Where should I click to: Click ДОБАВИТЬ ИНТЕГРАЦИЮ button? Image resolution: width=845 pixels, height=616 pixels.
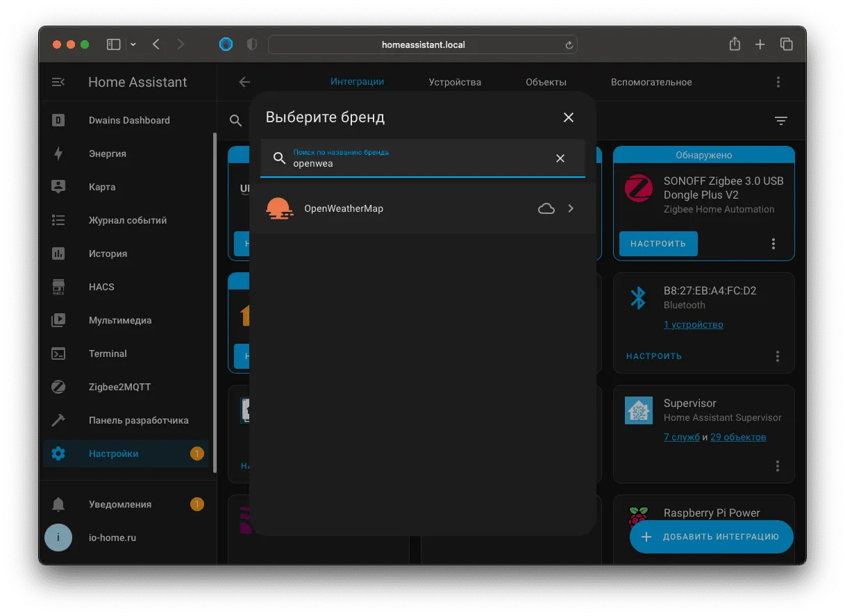[x=711, y=537]
